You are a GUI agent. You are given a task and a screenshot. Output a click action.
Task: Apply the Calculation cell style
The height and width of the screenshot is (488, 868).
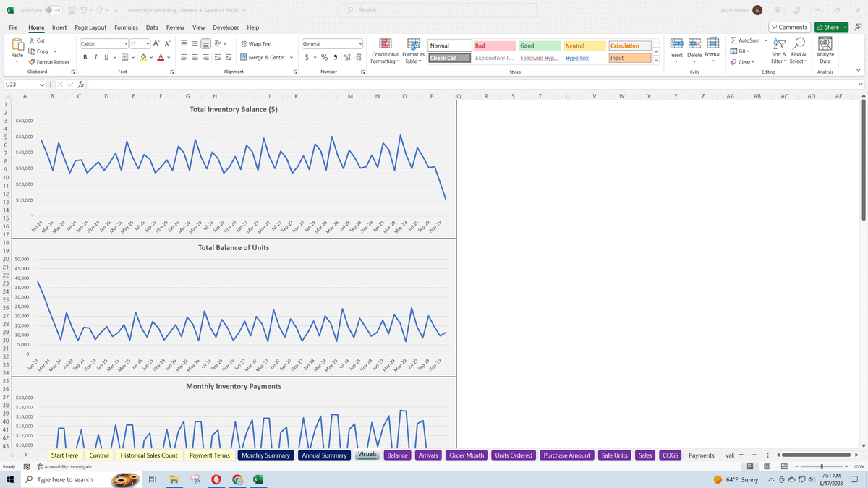point(631,46)
